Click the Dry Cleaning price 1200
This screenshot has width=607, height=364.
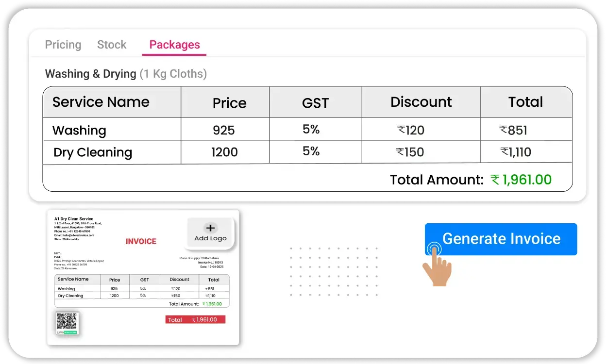coord(224,152)
